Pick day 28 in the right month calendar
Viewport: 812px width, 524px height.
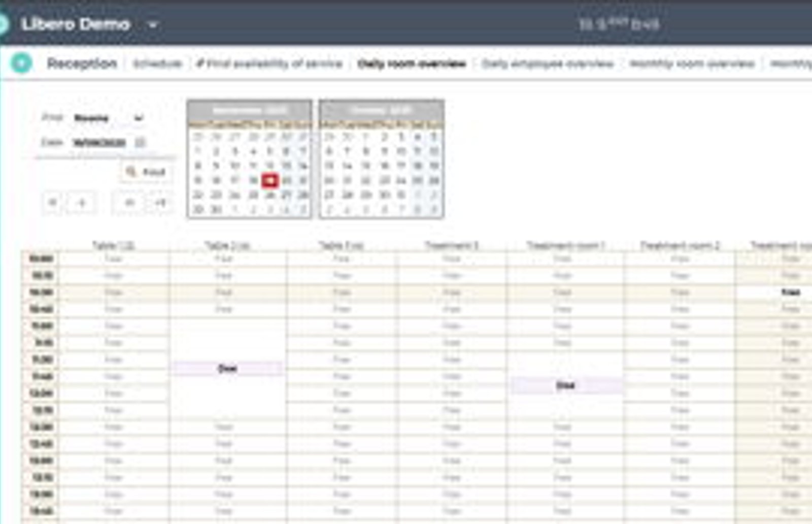point(347,195)
